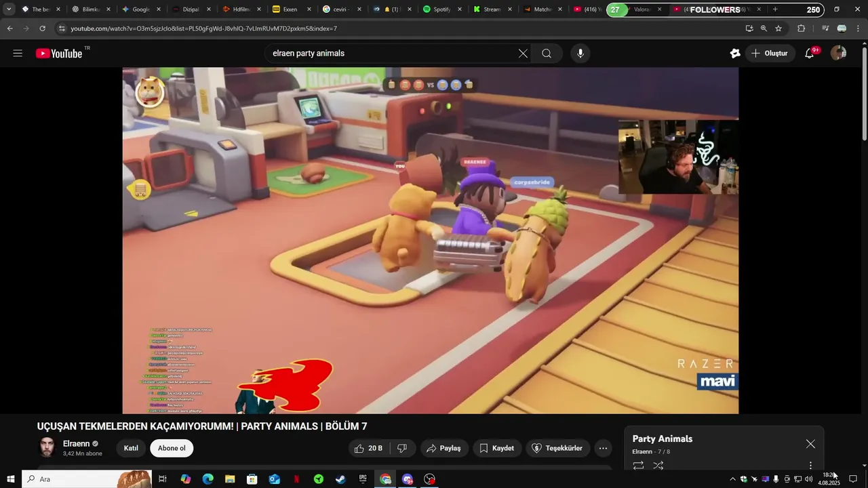868x488 pixels.
Task: Click the Teşekkürler thanks button
Action: [x=557, y=448]
